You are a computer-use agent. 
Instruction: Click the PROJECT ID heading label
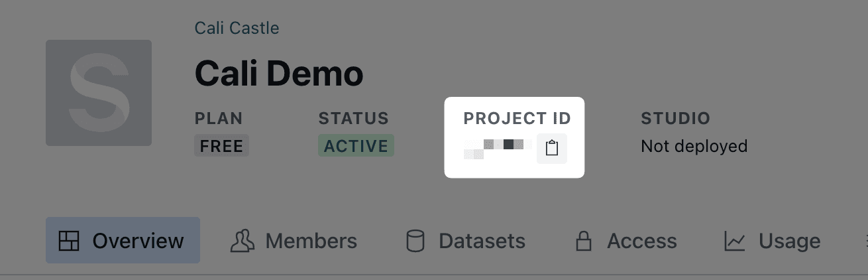(517, 119)
